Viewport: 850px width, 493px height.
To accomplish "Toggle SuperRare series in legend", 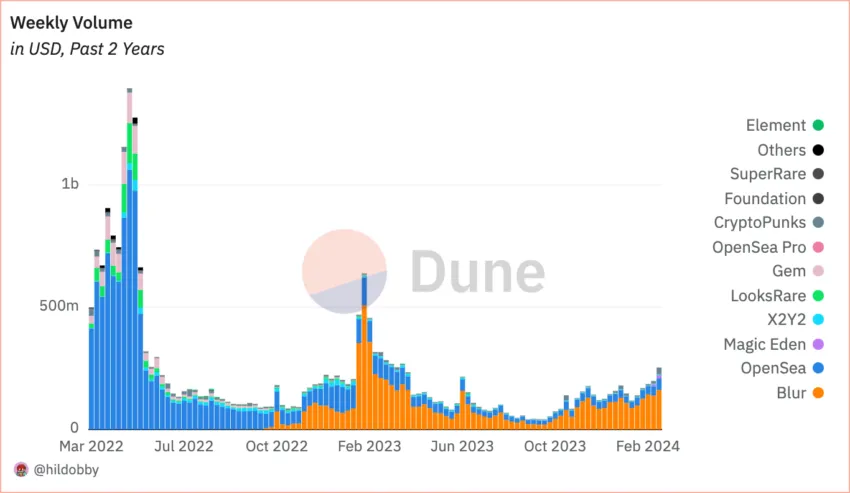I will pos(776,174).
